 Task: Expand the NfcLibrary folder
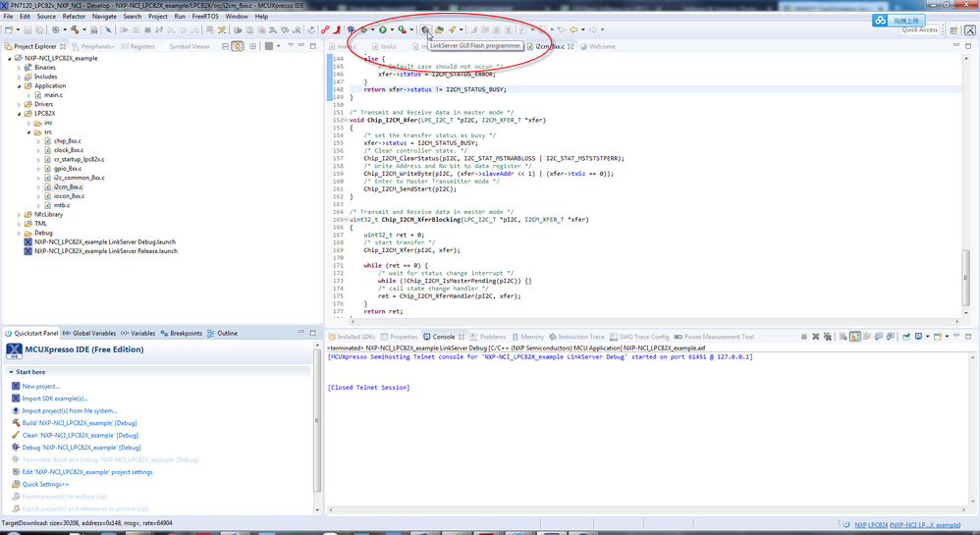tap(19, 214)
